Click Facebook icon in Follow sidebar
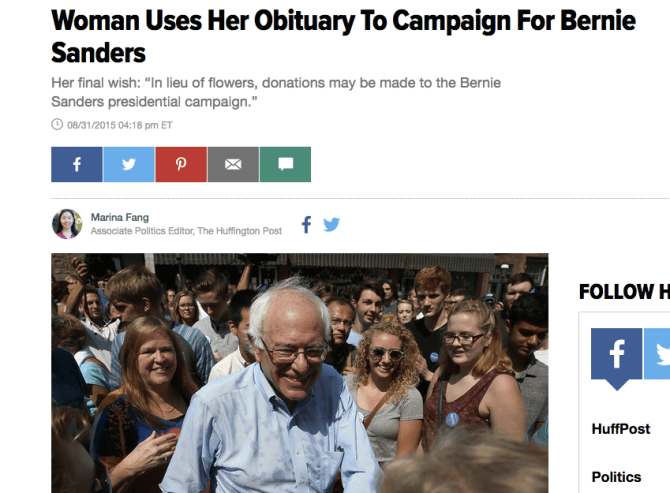 (616, 354)
